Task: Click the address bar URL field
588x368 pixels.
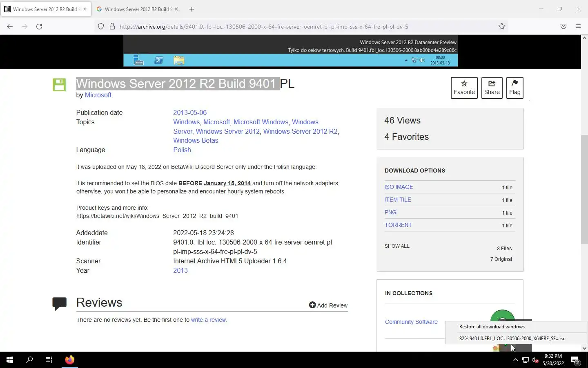Action: point(302,27)
